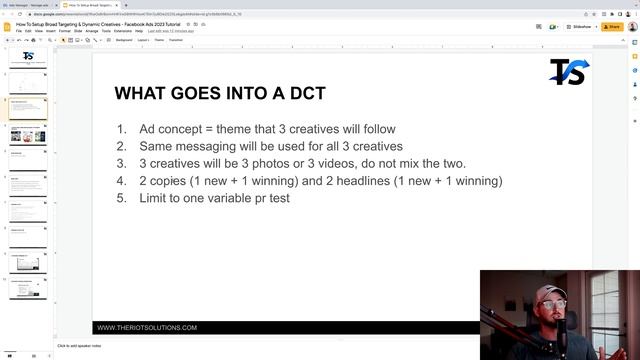Viewport: 640px width, 360px height.
Task: Open the Chrome extensions puzzle icon
Action: pyautogui.click(x=612, y=14)
